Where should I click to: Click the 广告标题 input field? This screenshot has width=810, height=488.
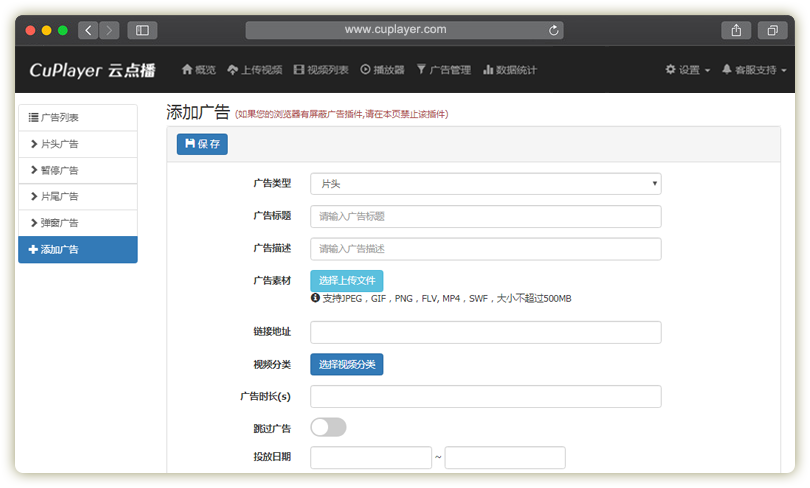485,216
